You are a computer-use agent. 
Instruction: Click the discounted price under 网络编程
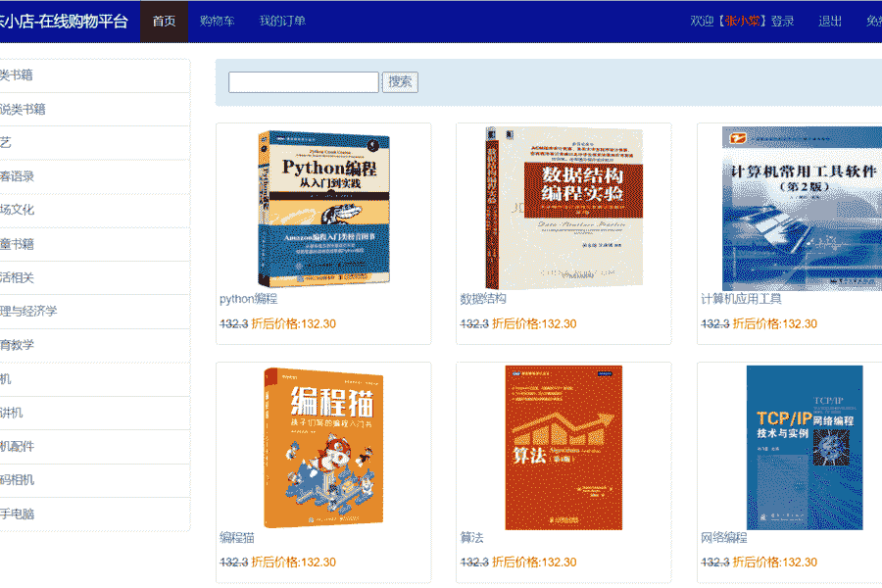click(x=775, y=563)
